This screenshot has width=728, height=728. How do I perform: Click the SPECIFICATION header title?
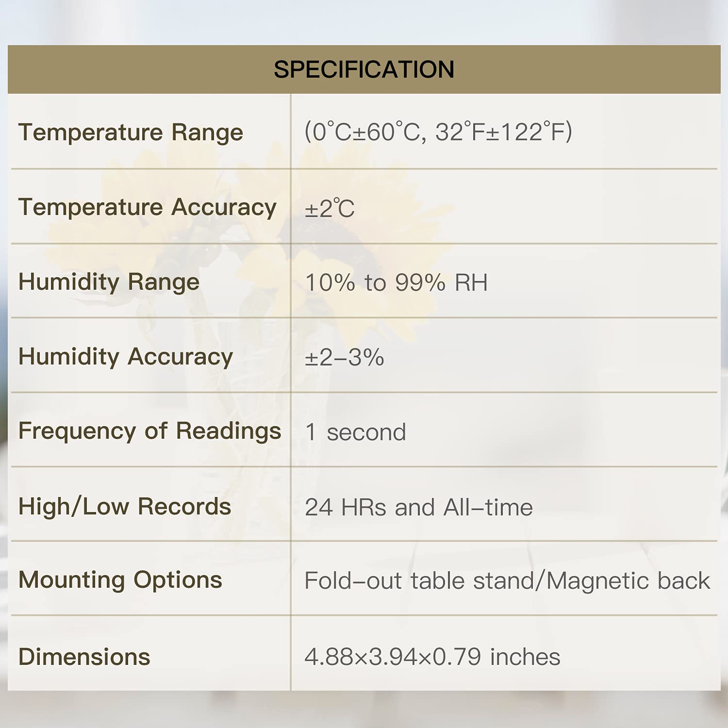tap(364, 69)
